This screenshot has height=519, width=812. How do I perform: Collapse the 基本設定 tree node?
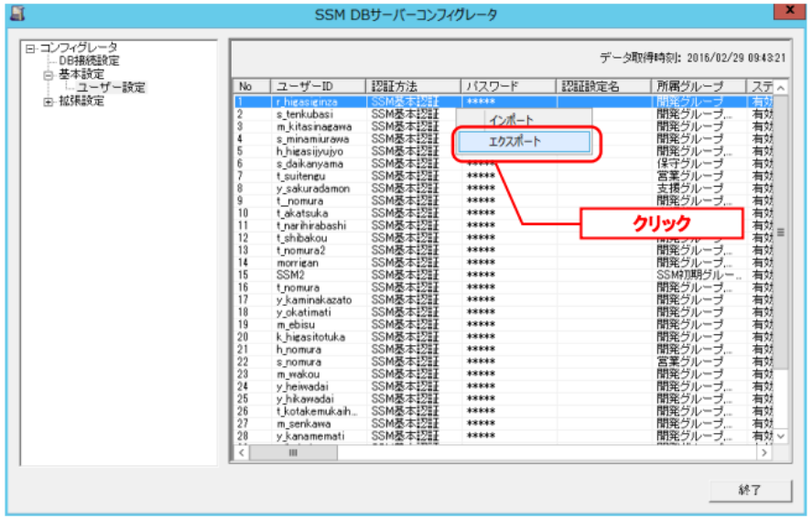point(49,76)
